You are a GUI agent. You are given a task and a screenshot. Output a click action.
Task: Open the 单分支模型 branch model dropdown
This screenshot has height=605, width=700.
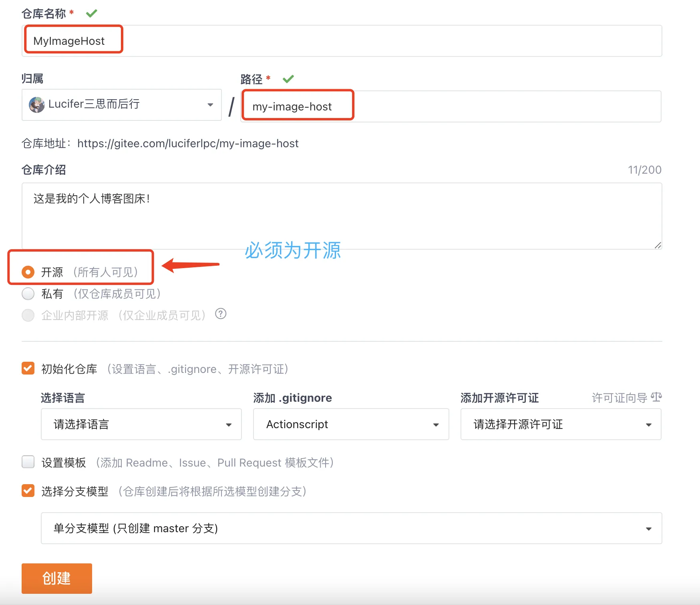coord(351,528)
